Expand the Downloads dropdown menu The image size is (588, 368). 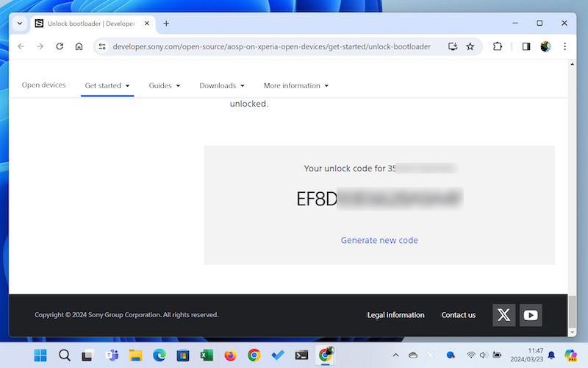tap(221, 85)
